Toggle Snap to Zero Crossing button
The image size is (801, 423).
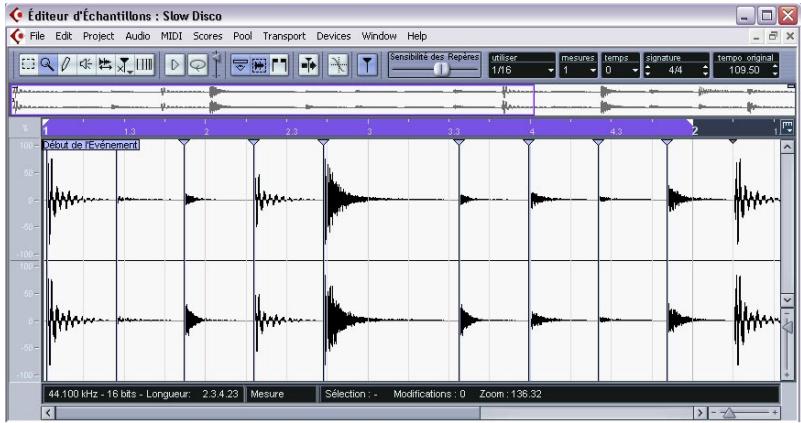[x=338, y=65]
